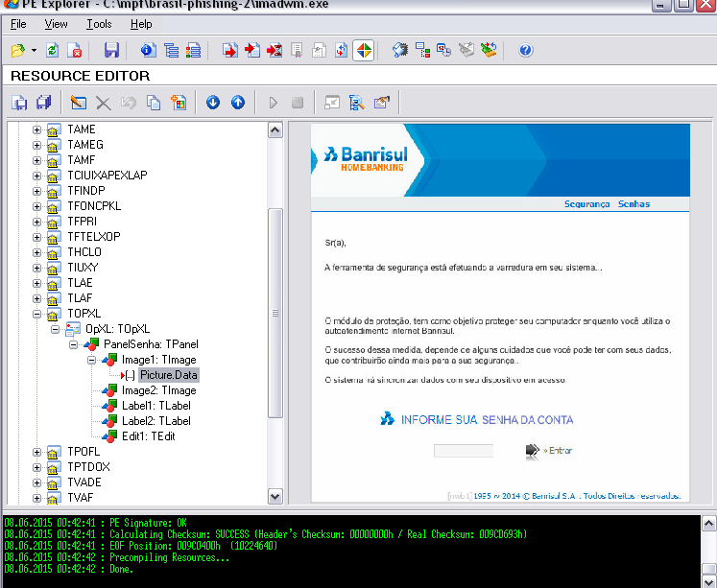Open the help question mark icon
717x588 pixels.
pos(525,50)
